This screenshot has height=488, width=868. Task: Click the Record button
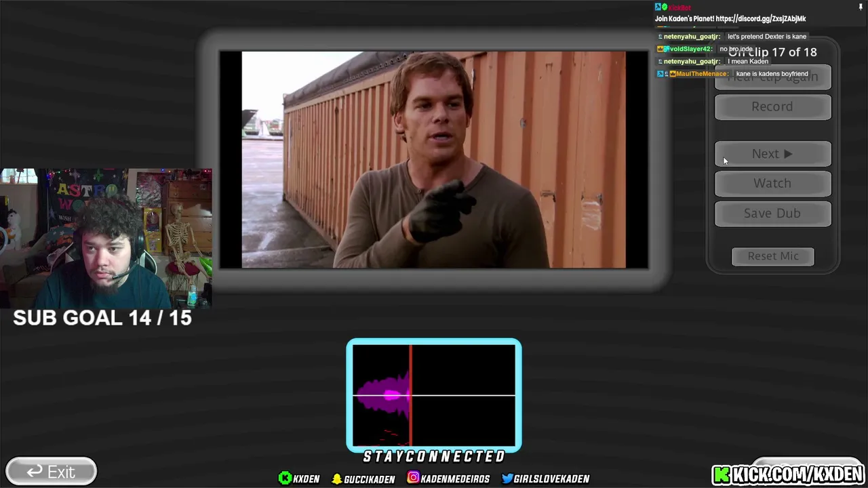772,107
